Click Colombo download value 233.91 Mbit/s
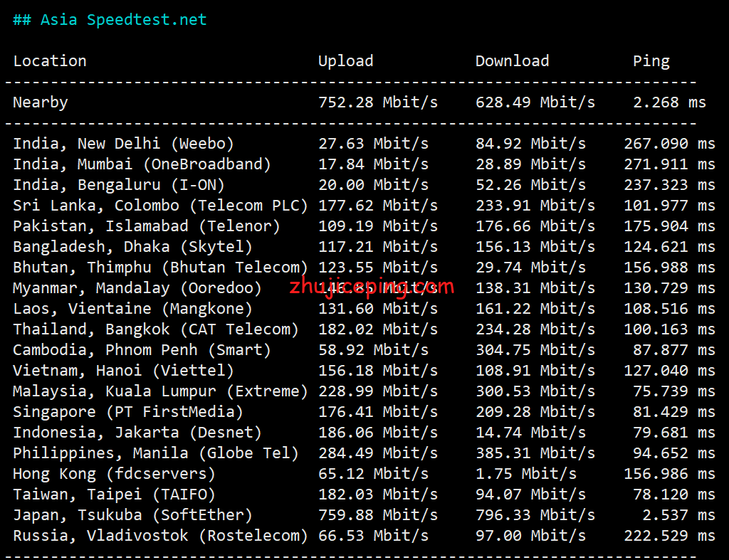Screen dimensions: 729x560 coord(535,206)
